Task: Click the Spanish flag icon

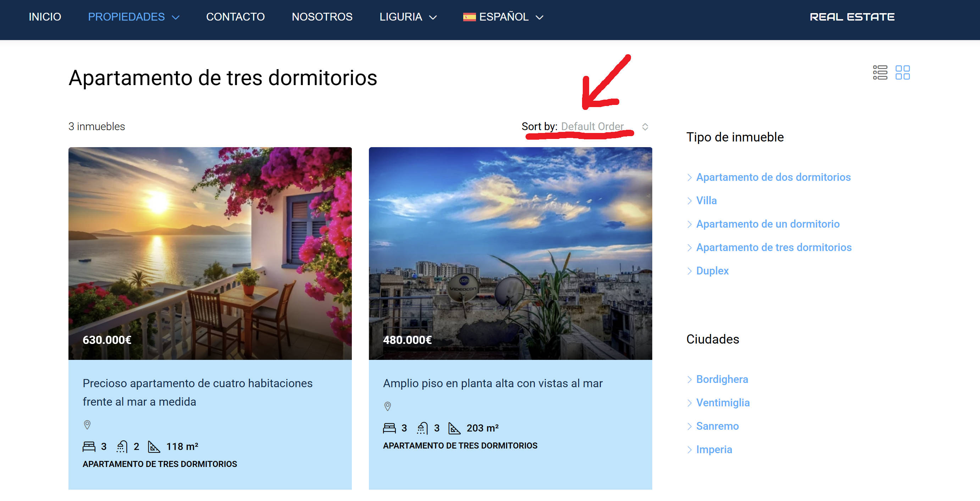Action: click(x=469, y=17)
